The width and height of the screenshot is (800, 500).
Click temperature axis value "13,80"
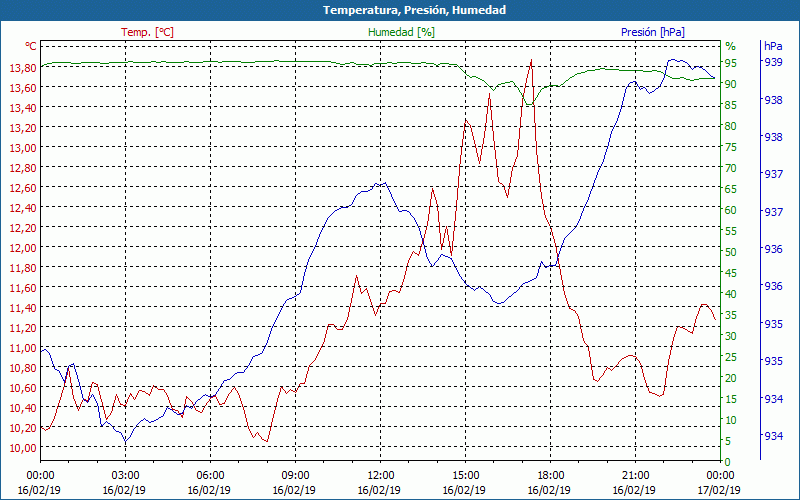click(22, 68)
